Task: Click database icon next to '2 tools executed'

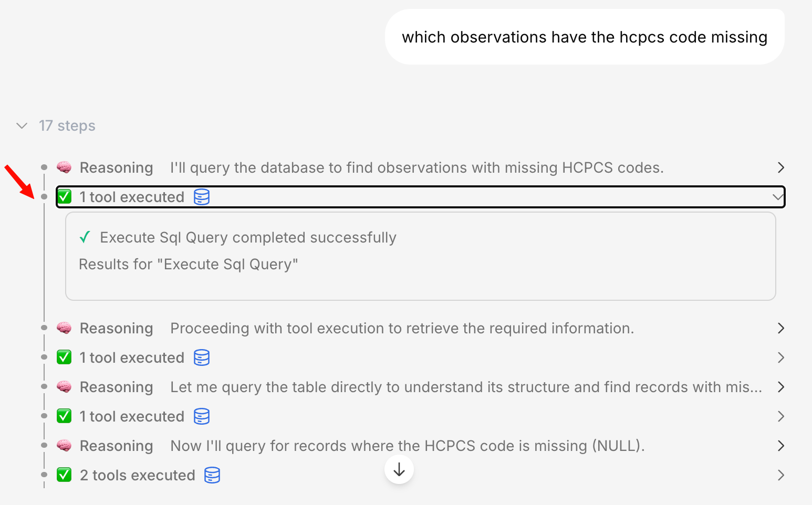Action: point(212,475)
